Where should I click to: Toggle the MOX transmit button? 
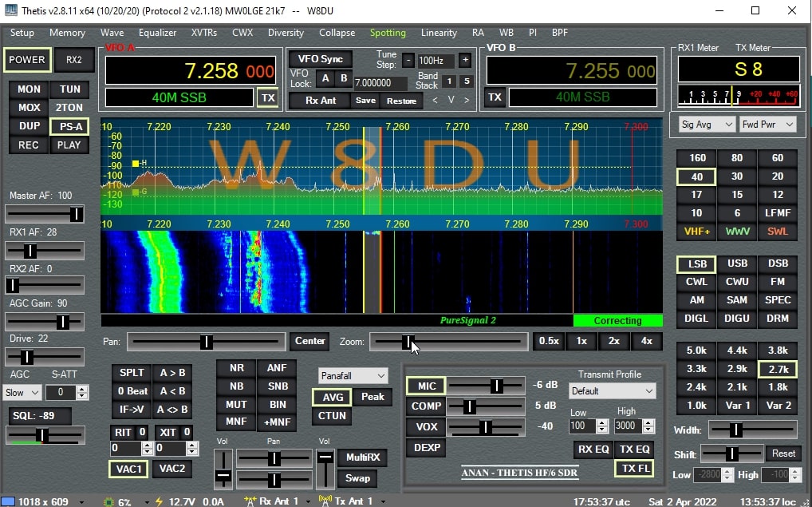tap(29, 108)
